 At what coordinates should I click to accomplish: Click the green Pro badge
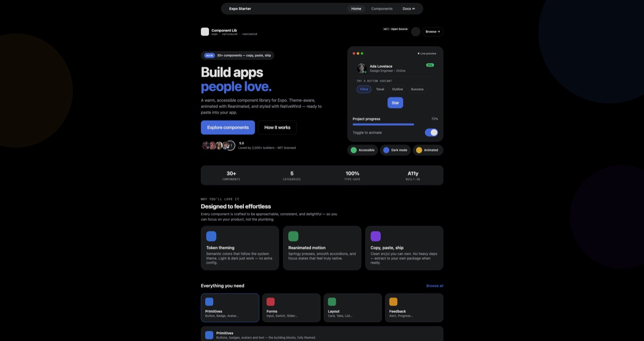[x=430, y=65]
